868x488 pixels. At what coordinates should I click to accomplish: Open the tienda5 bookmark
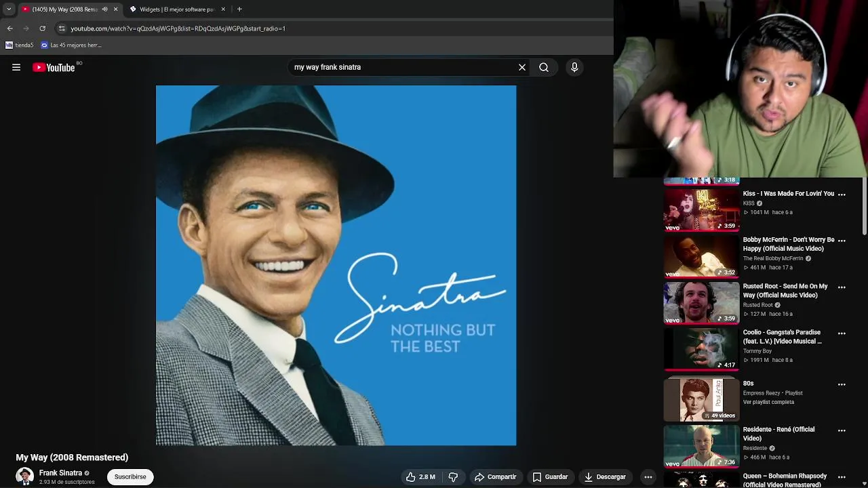click(19, 45)
